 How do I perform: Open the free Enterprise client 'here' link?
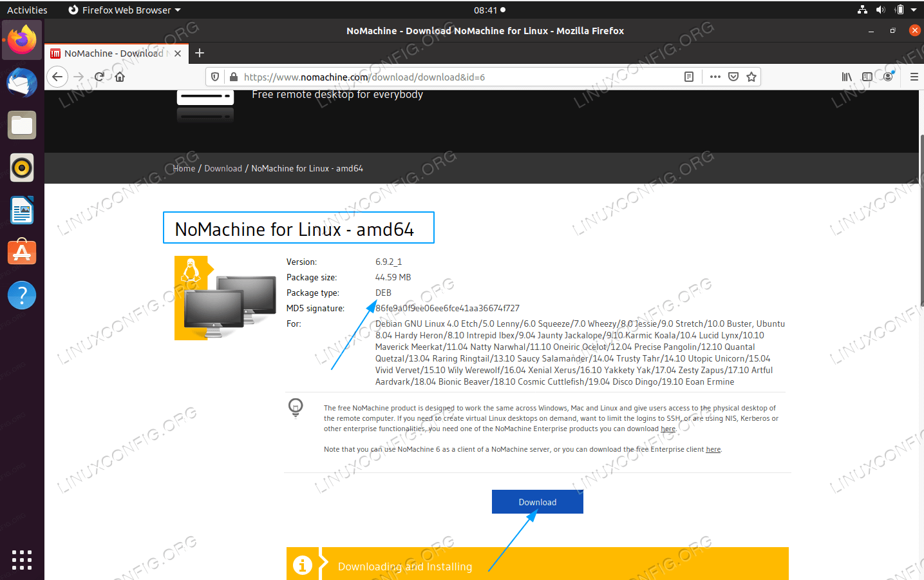click(x=713, y=449)
